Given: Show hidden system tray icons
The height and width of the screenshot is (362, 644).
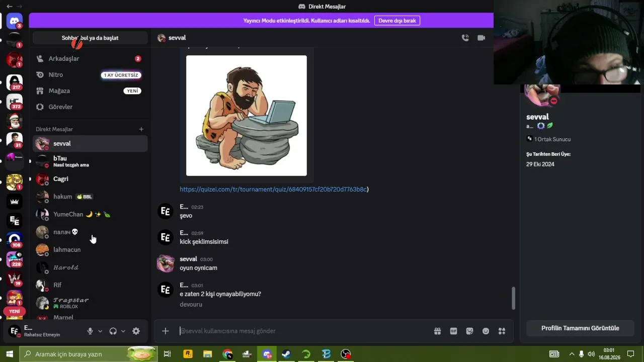Looking at the screenshot, I should click(572, 354).
